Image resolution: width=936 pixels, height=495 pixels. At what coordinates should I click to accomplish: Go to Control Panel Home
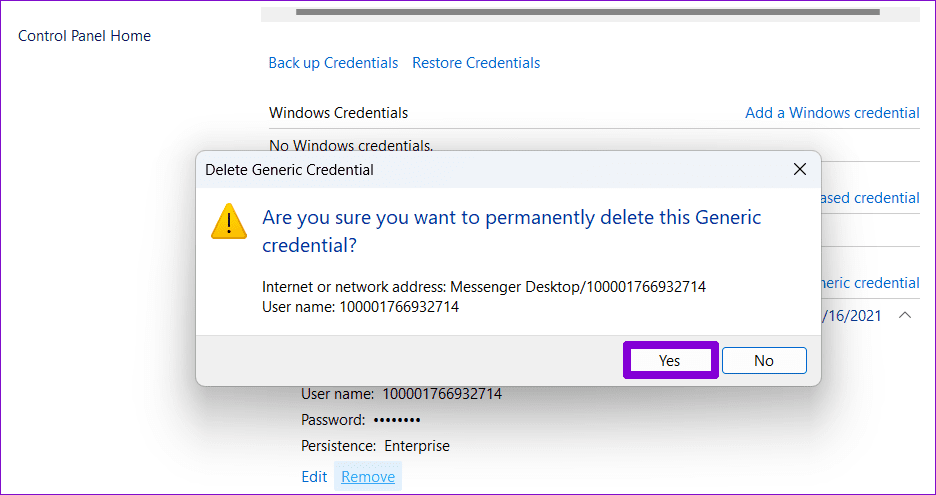click(84, 36)
